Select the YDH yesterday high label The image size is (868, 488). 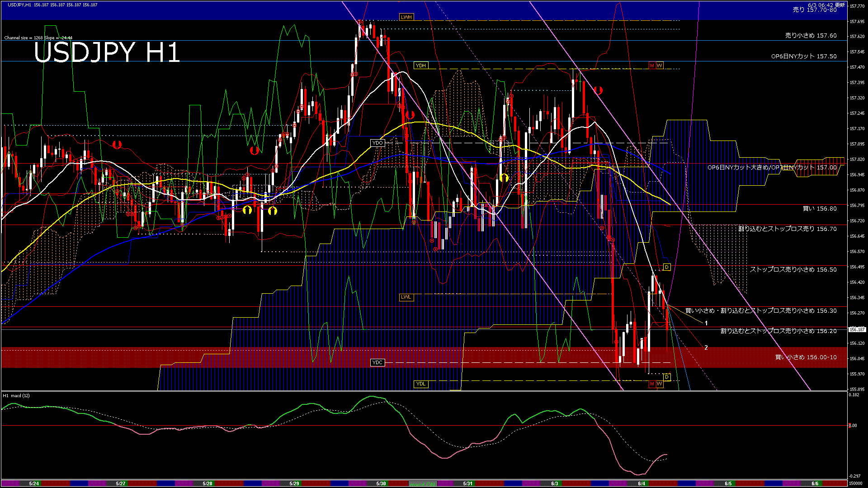pos(421,66)
